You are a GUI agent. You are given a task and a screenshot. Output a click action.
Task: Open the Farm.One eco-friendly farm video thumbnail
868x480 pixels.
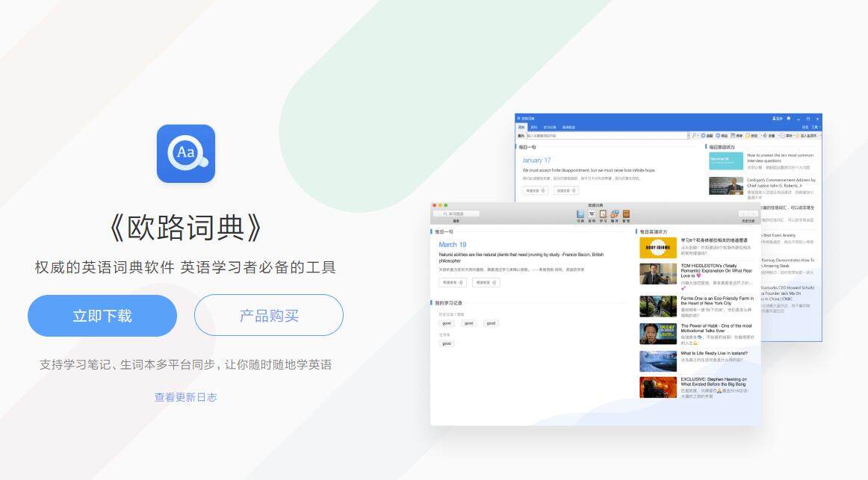(657, 306)
